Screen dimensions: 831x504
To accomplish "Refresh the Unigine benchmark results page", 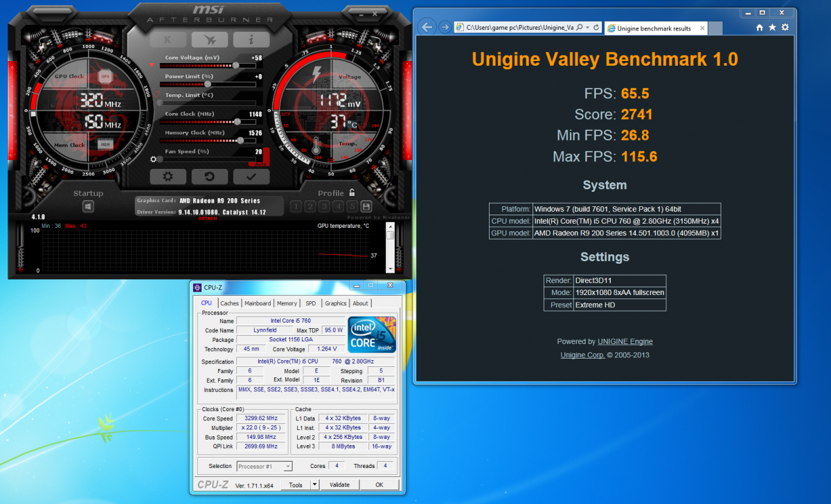I will pos(596,27).
